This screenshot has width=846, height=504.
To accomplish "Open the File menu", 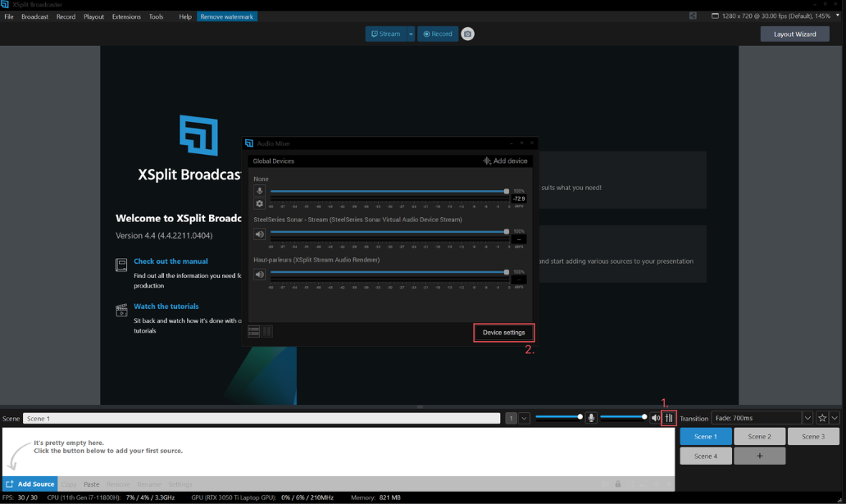I will (x=9, y=16).
